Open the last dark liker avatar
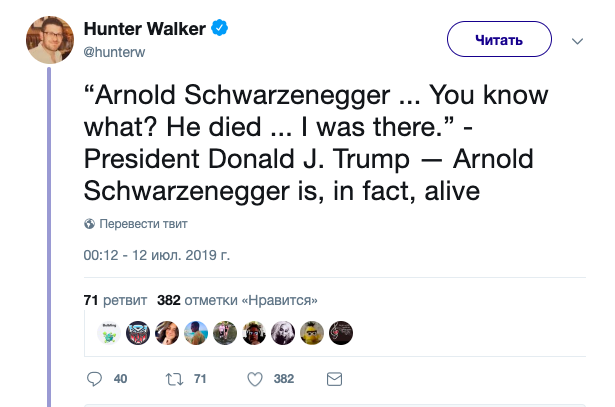This screenshot has width=615, height=407. point(341,333)
